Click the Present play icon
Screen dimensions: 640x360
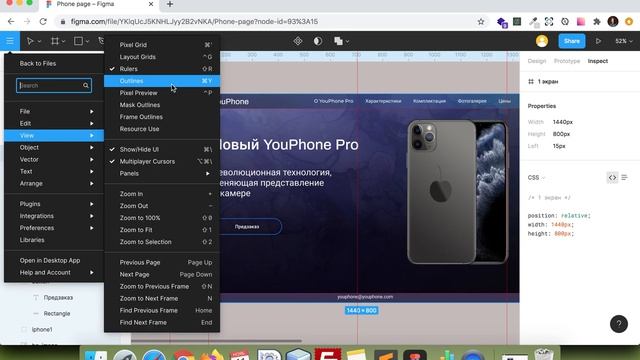pyautogui.click(x=598, y=41)
